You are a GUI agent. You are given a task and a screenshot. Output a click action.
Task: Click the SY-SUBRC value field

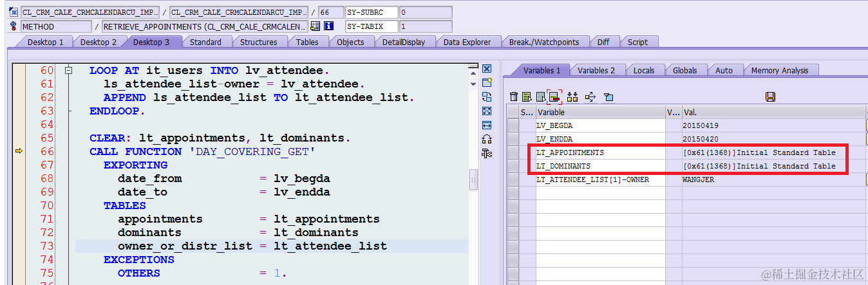(x=426, y=12)
